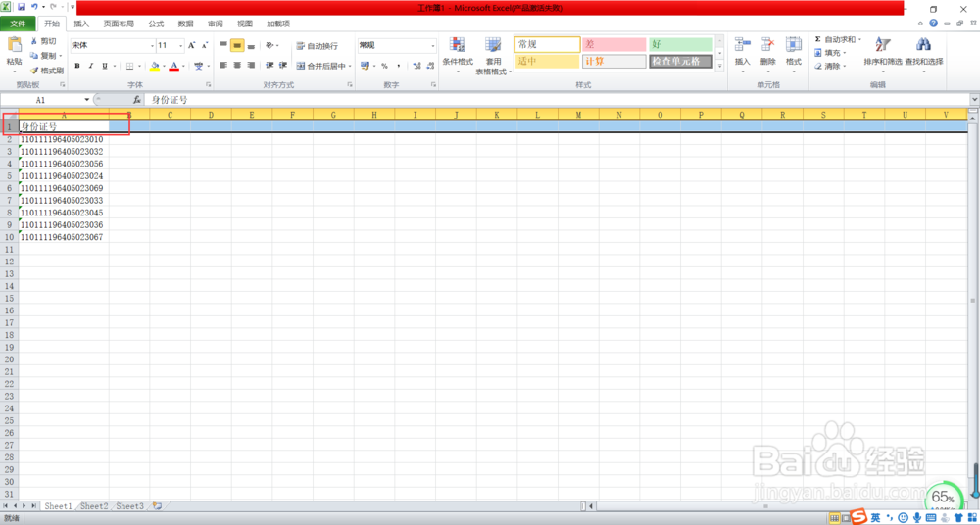Click the accounting number format icon
The height and width of the screenshot is (525, 980).
365,66
